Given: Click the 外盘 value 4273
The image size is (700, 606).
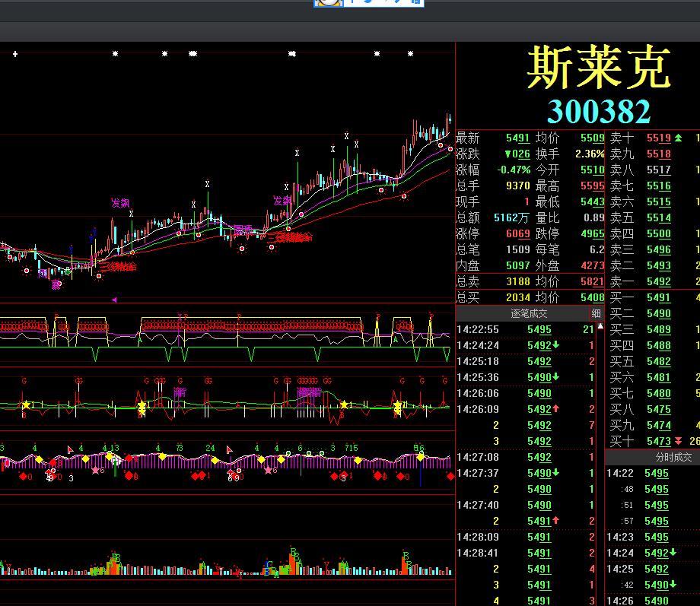Looking at the screenshot, I should click(592, 265).
